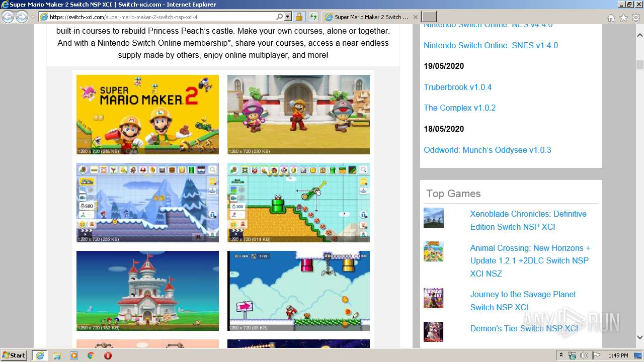Open Internet Explorer from the taskbar
This screenshot has width=644, height=362.
pos(39,355)
